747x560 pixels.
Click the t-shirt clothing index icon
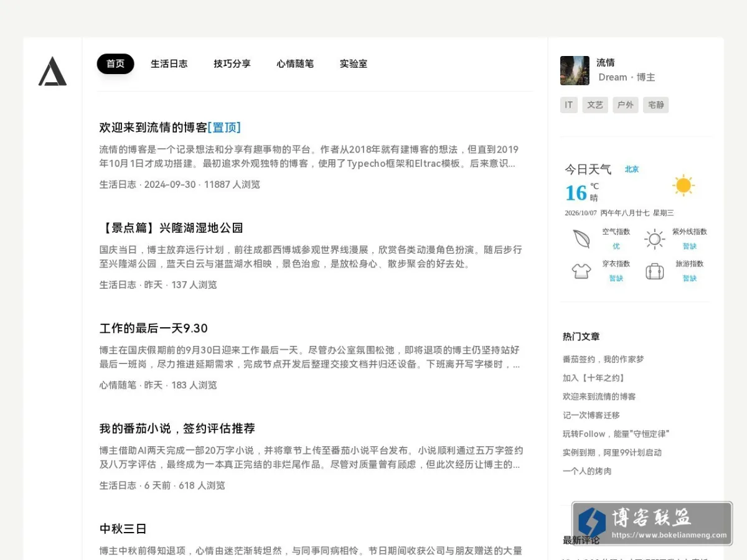point(581,271)
